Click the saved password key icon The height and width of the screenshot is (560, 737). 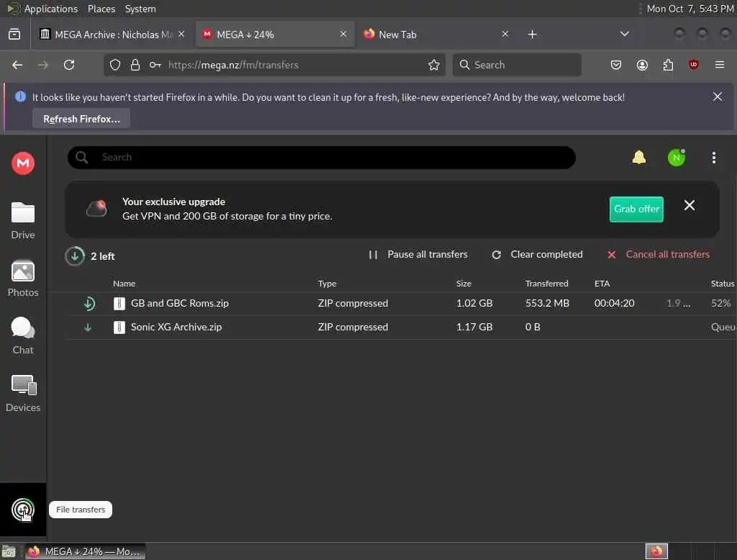[x=155, y=65]
